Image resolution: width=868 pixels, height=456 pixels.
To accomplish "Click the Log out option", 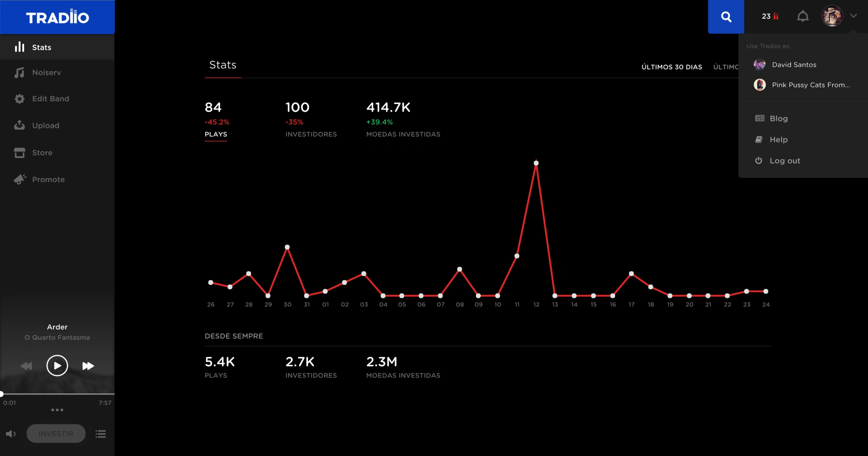I will coord(785,161).
